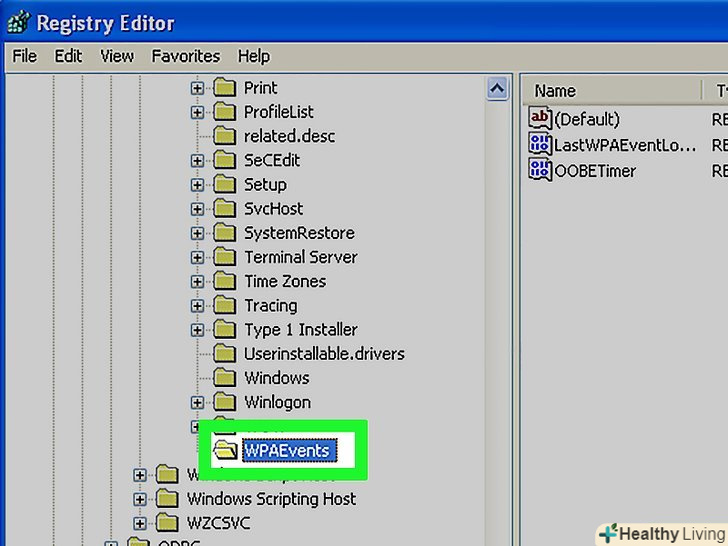
Task: Select the related.desc key label
Action: (x=289, y=136)
